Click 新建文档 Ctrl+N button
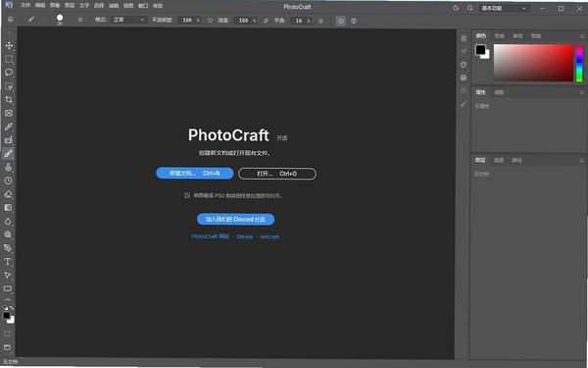The image size is (588, 368). point(195,173)
